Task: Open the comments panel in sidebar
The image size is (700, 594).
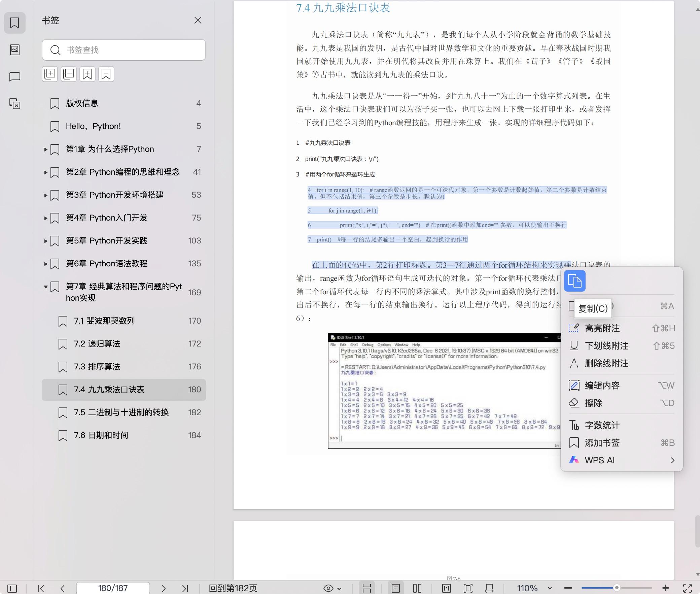Action: 14,77
